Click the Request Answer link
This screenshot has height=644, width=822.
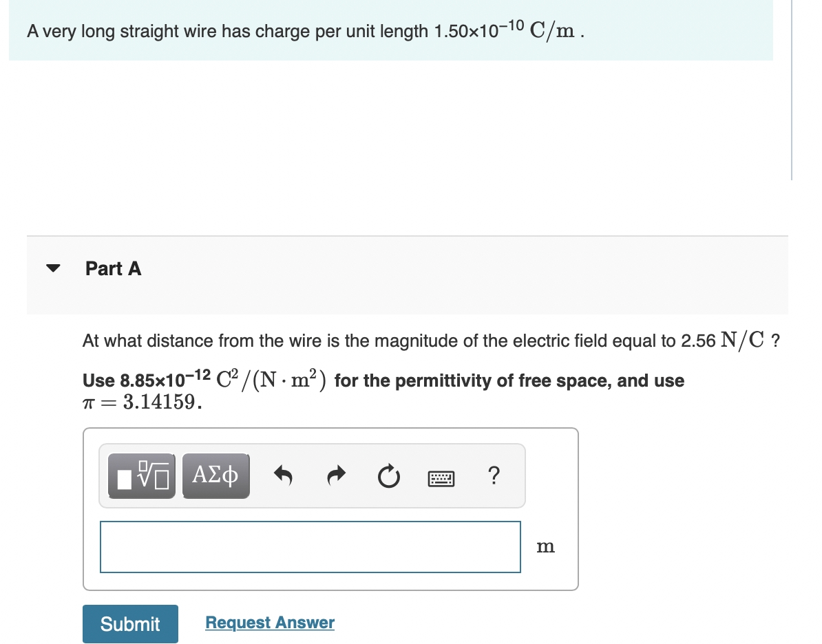click(x=269, y=622)
